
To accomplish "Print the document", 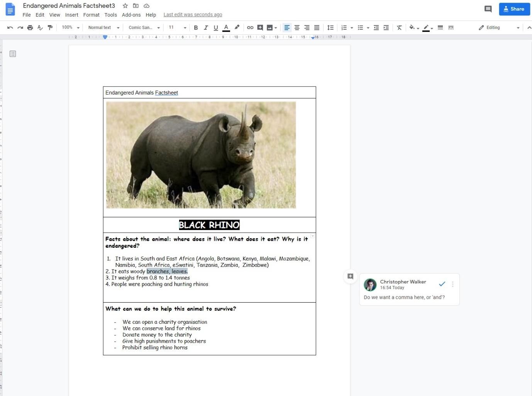I will 30,27.
